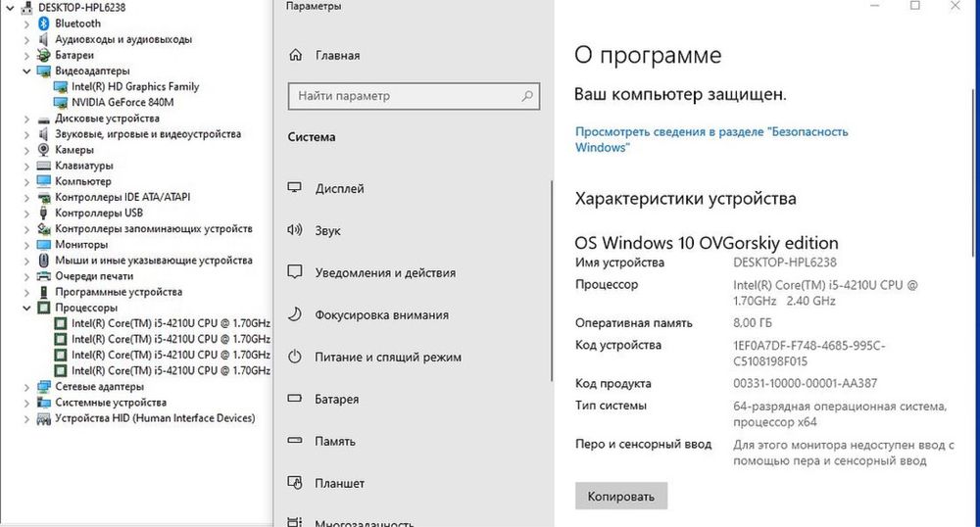The width and height of the screenshot is (980, 527).
Task: Click the Камеры category icon
Action: coord(44,150)
